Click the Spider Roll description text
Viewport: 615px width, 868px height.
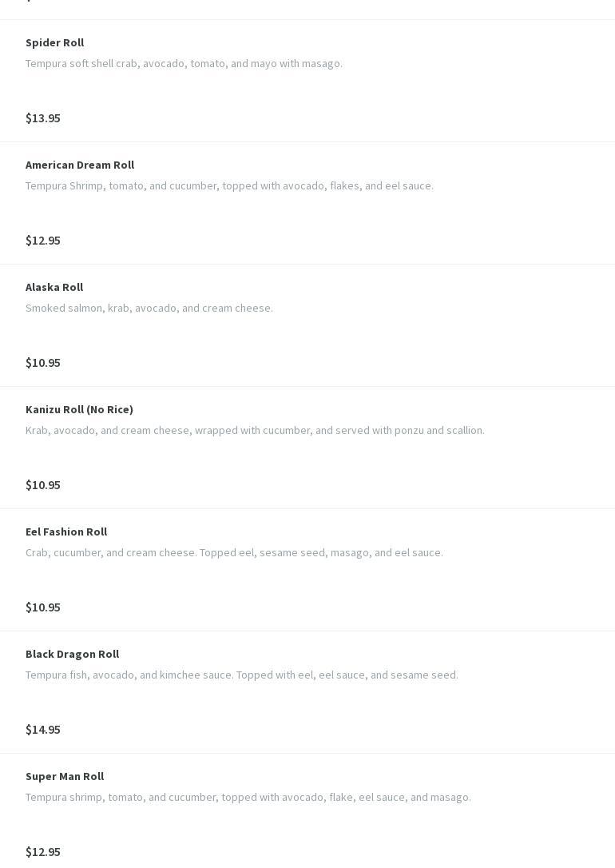[184, 63]
